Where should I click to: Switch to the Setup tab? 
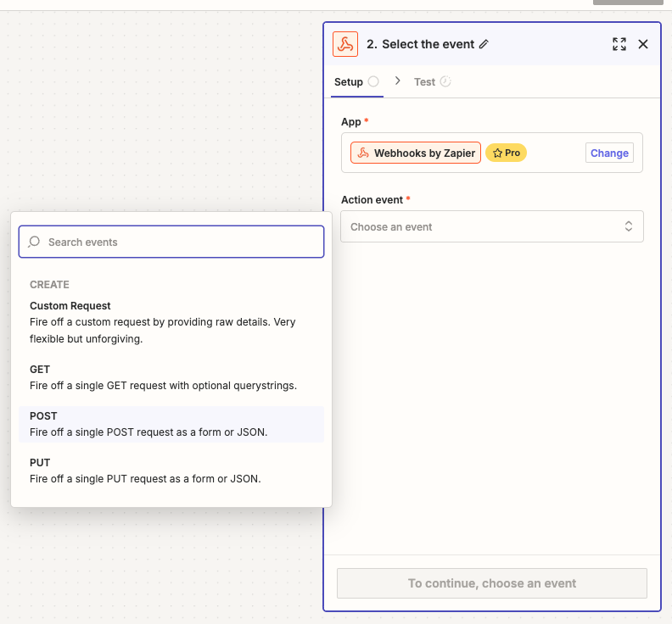coord(348,82)
